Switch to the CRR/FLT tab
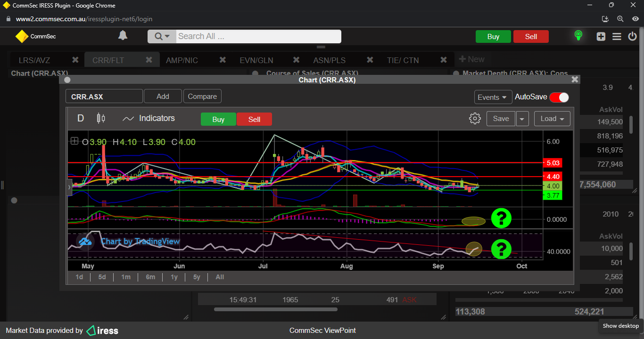This screenshot has width=644, height=339. (x=108, y=60)
